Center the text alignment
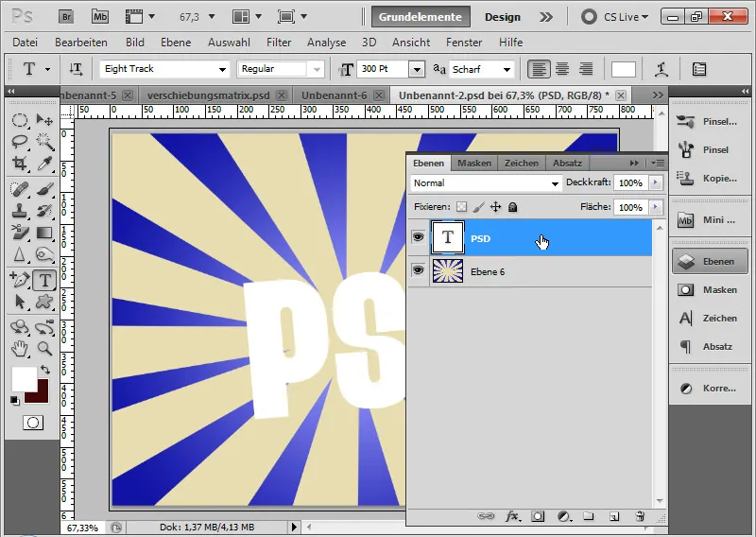The image size is (756, 537). (x=562, y=69)
